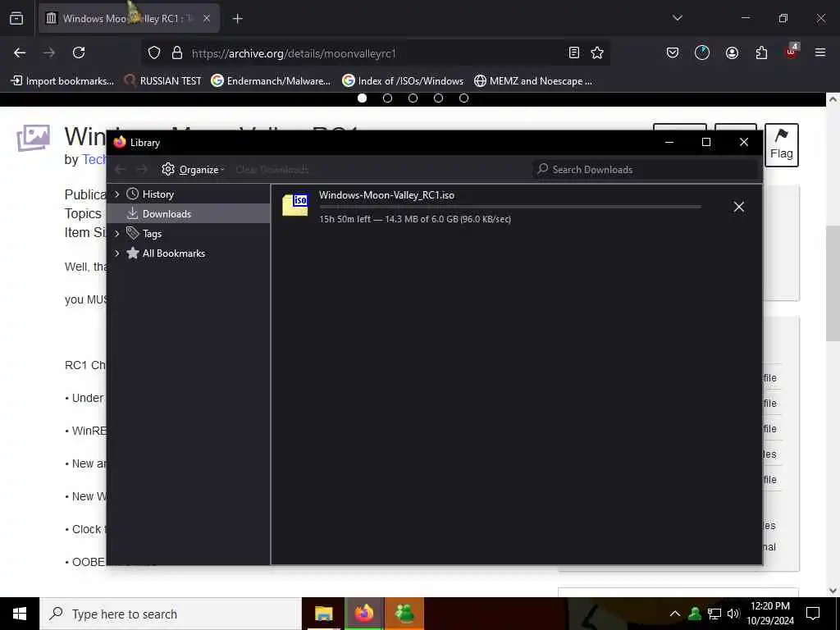Click the volume speaker tray icon

click(733, 614)
